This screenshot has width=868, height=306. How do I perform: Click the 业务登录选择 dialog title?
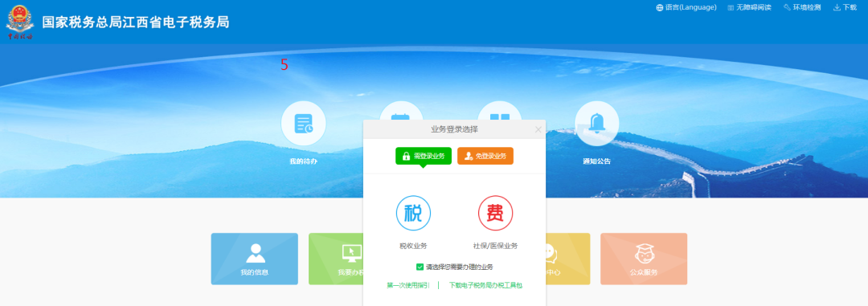(454, 129)
